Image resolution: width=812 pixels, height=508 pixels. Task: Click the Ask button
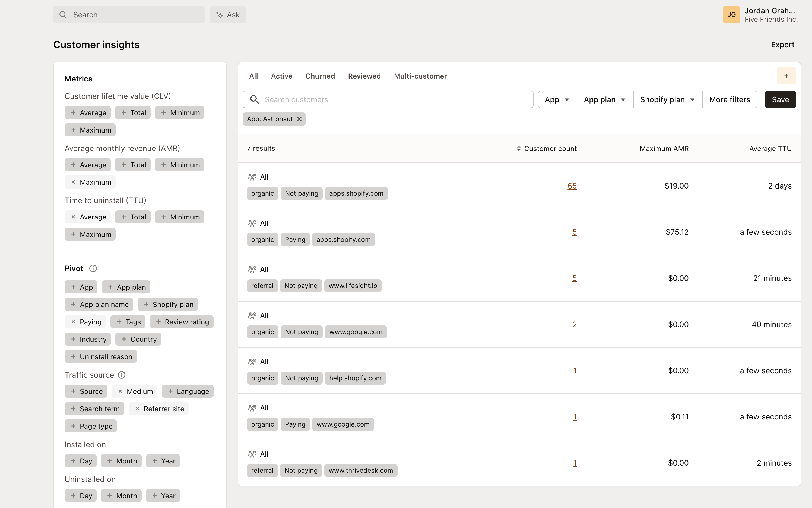(x=228, y=15)
